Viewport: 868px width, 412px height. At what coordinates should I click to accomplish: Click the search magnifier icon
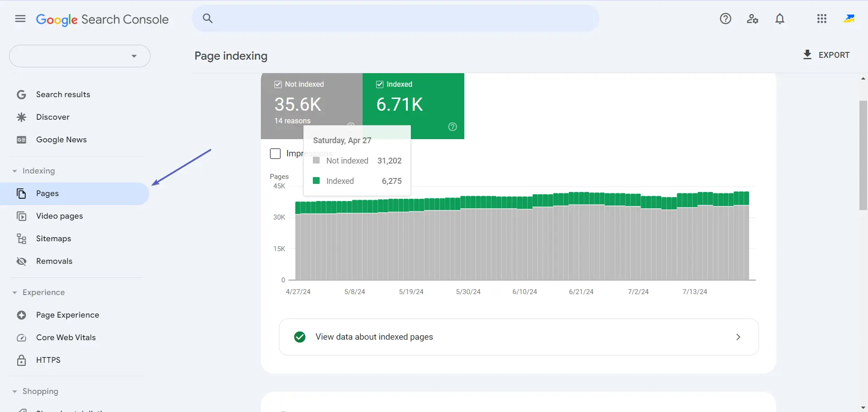pos(208,18)
